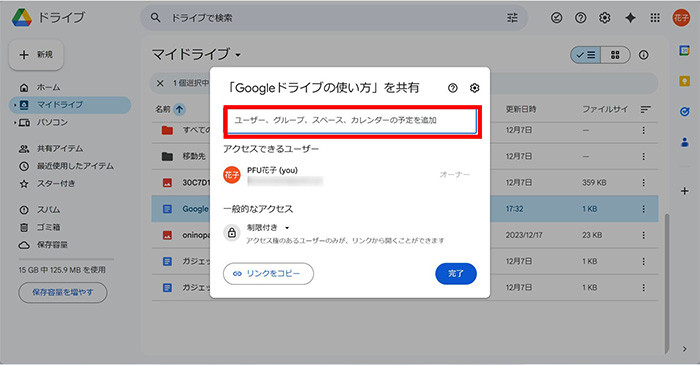
Task: Clear selection with the X icon
Action: (x=160, y=83)
